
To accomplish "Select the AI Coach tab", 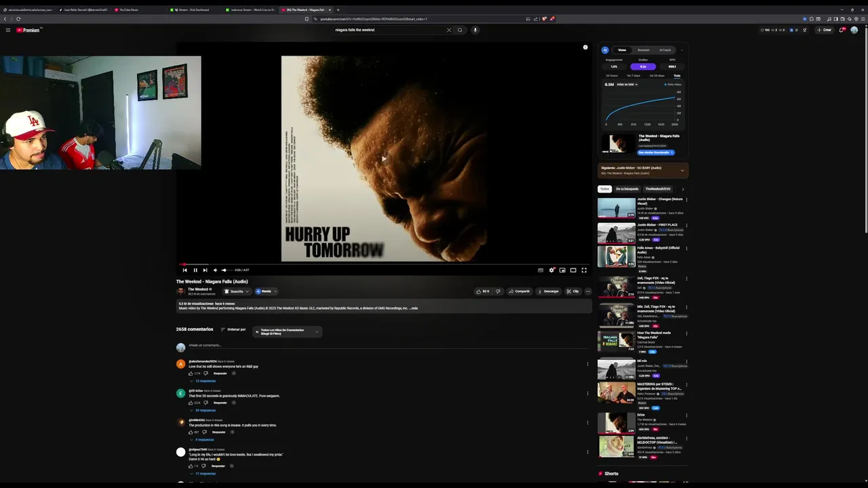I will 665,50.
